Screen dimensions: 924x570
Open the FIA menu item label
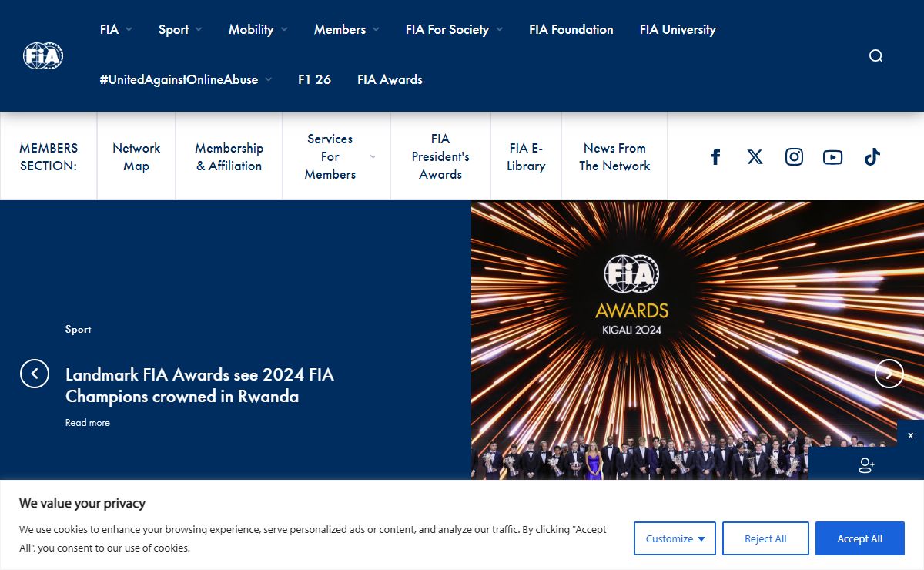coord(109,29)
